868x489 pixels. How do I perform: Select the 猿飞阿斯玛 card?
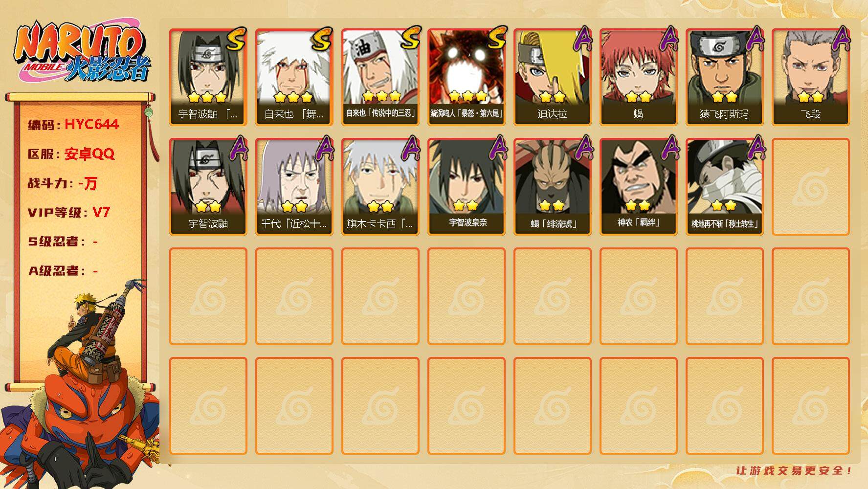(x=725, y=77)
